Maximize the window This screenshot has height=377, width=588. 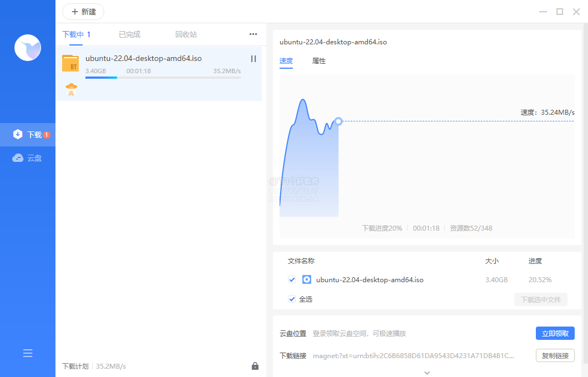pyautogui.click(x=560, y=12)
